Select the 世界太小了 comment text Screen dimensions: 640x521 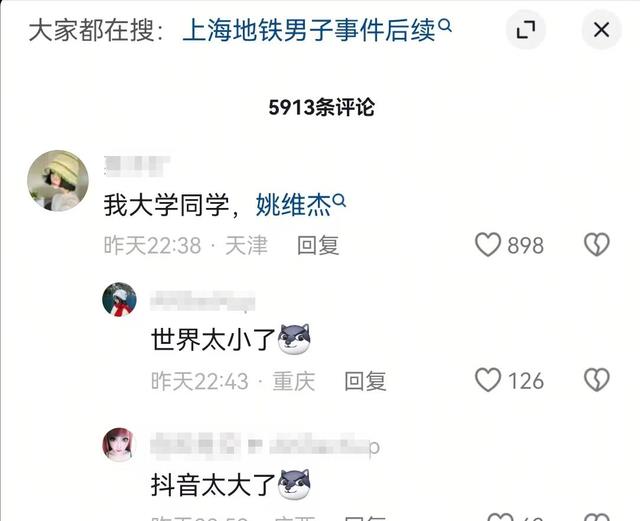213,339
